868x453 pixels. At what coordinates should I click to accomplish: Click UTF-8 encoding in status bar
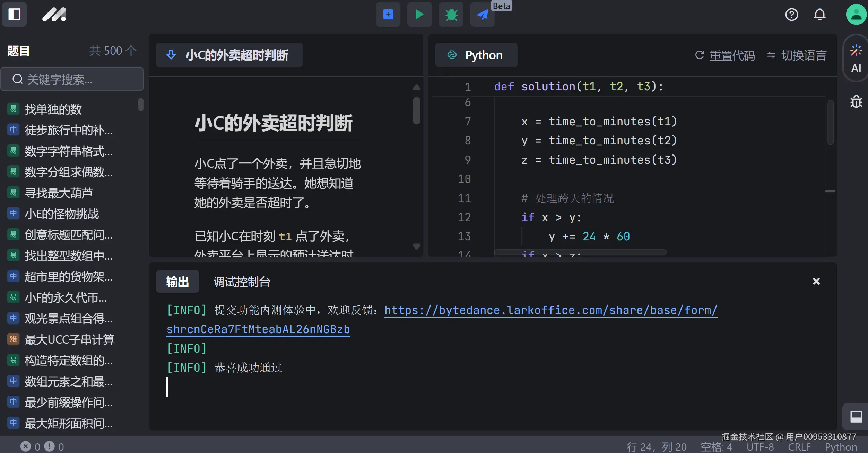point(760,447)
